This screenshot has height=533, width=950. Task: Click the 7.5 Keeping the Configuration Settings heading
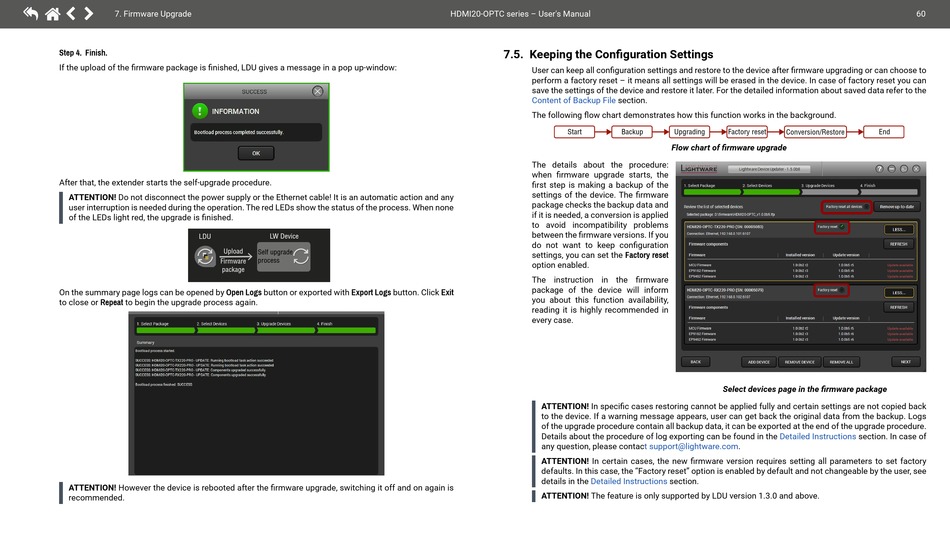[x=608, y=55]
